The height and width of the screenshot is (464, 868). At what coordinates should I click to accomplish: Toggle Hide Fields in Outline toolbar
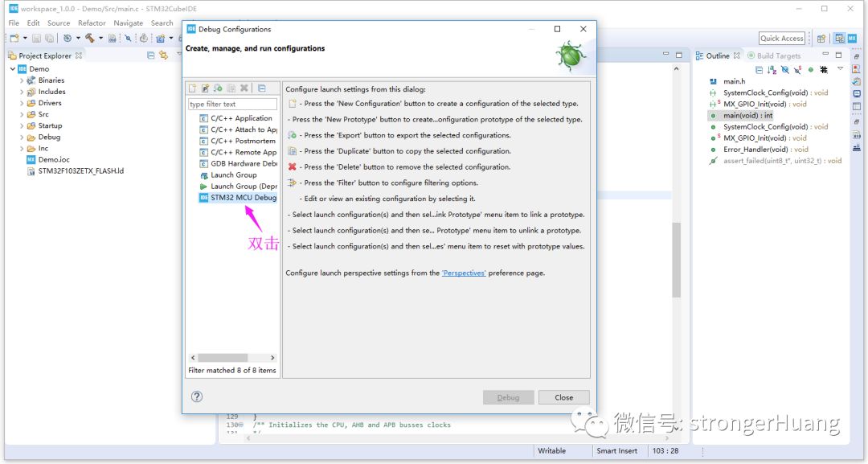tap(785, 70)
